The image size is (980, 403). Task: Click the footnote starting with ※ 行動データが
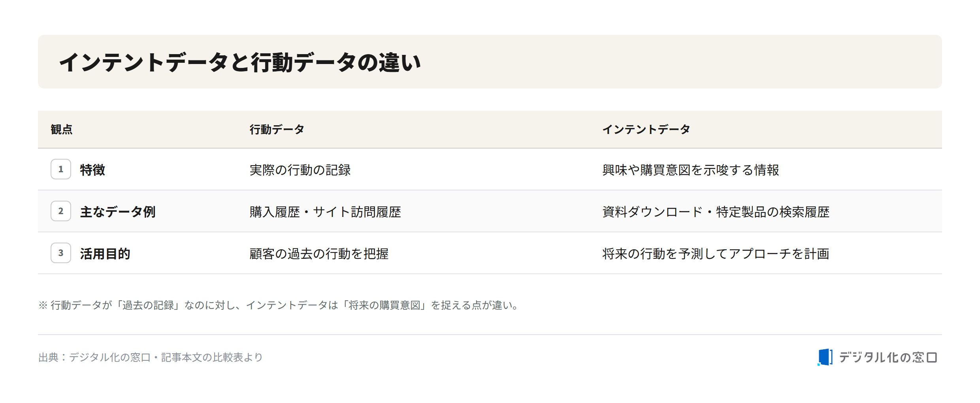(x=279, y=305)
